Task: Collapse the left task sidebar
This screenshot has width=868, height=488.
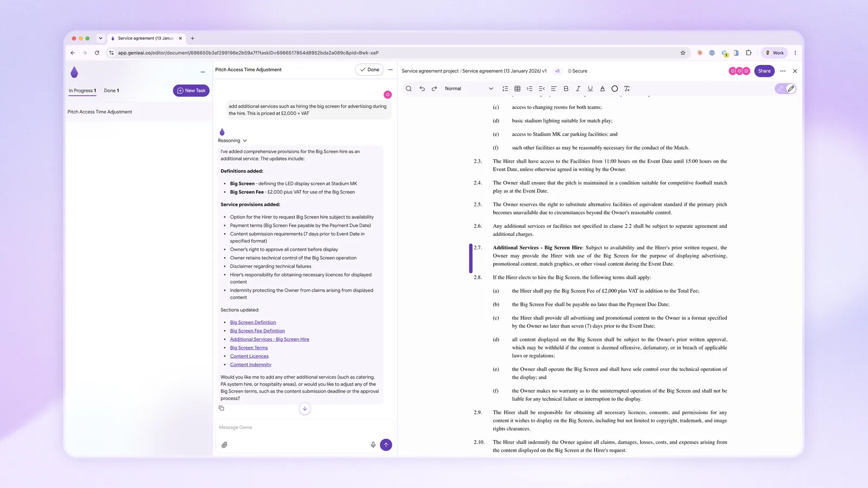Action: 203,72
